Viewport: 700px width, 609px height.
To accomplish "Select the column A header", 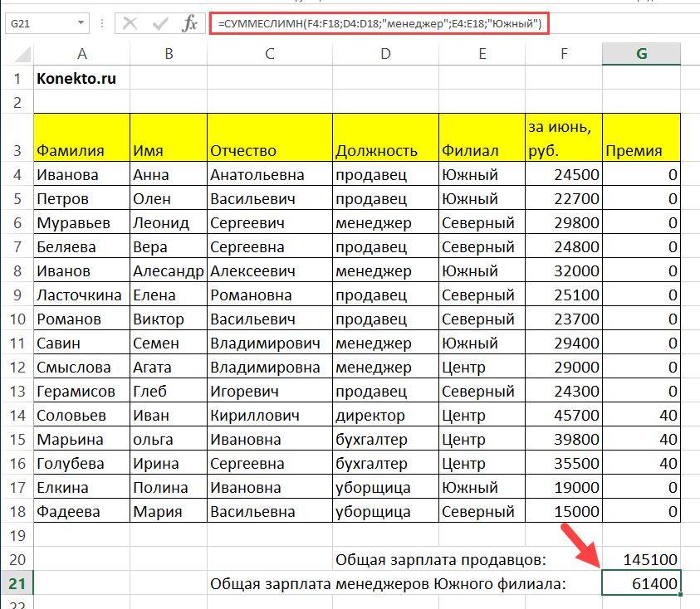I will click(81, 54).
